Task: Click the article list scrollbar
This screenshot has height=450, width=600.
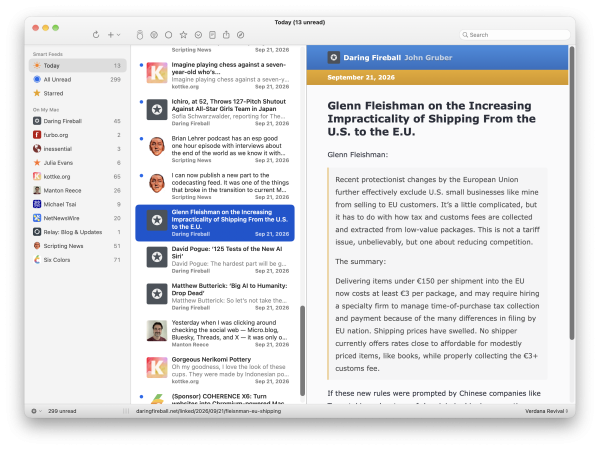Action: 302,351
